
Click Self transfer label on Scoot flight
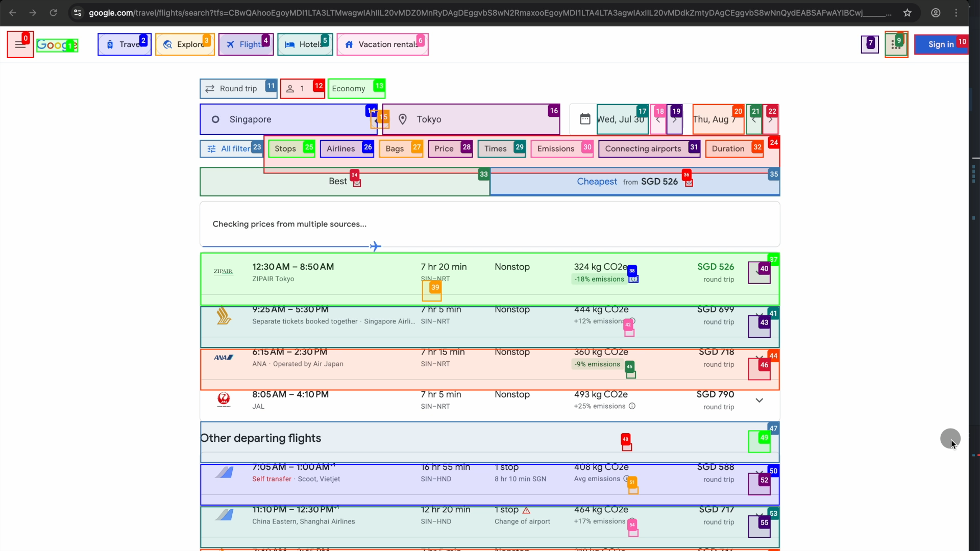click(x=272, y=479)
